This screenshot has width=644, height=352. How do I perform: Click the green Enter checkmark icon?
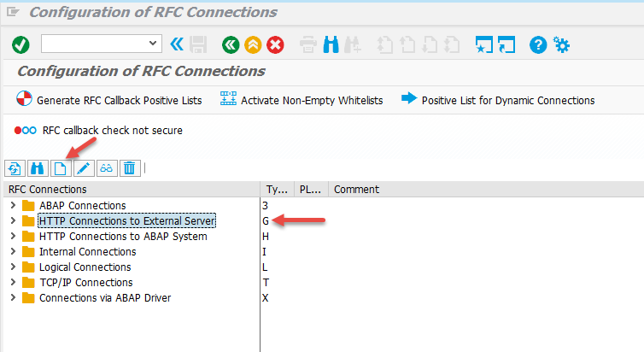(x=20, y=44)
